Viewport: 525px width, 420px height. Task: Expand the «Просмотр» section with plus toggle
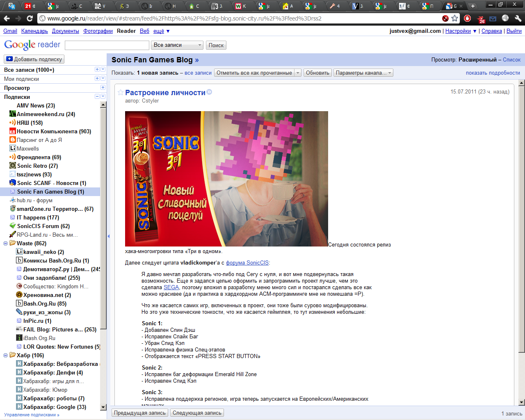[103, 88]
